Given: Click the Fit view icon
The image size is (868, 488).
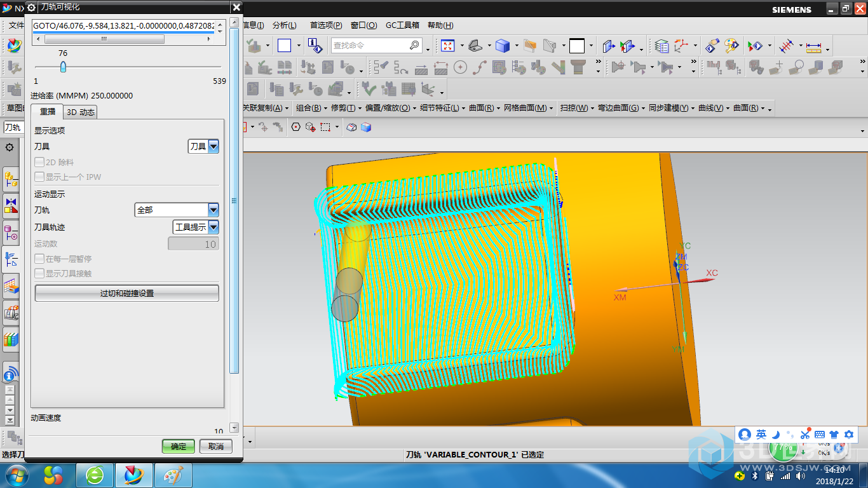Looking at the screenshot, I should click(x=448, y=46).
